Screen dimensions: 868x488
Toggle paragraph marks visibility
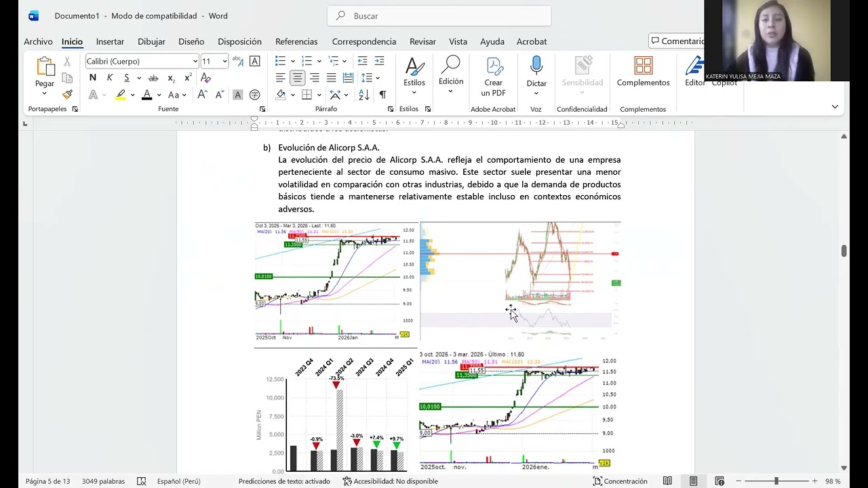click(x=383, y=95)
